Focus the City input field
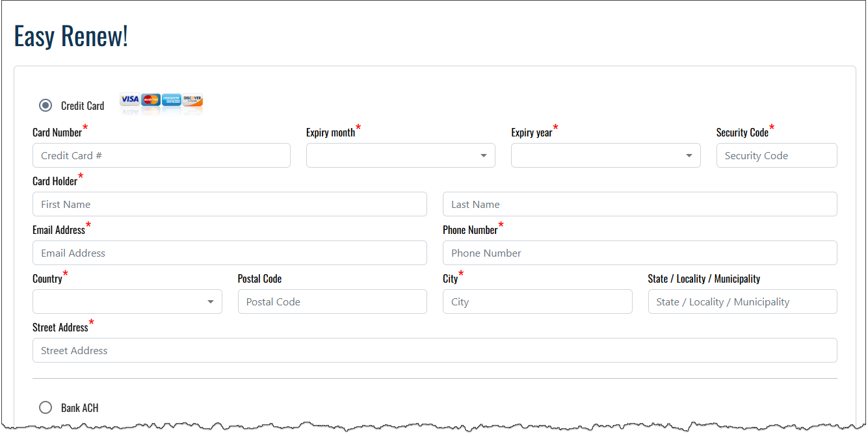The height and width of the screenshot is (436, 868). click(x=537, y=301)
